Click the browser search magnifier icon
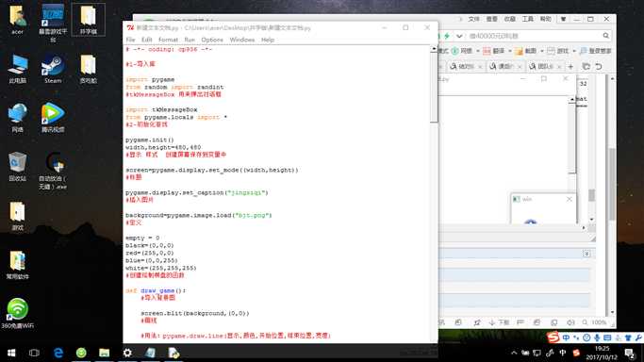The width and height of the screenshot is (644, 362). point(605,36)
